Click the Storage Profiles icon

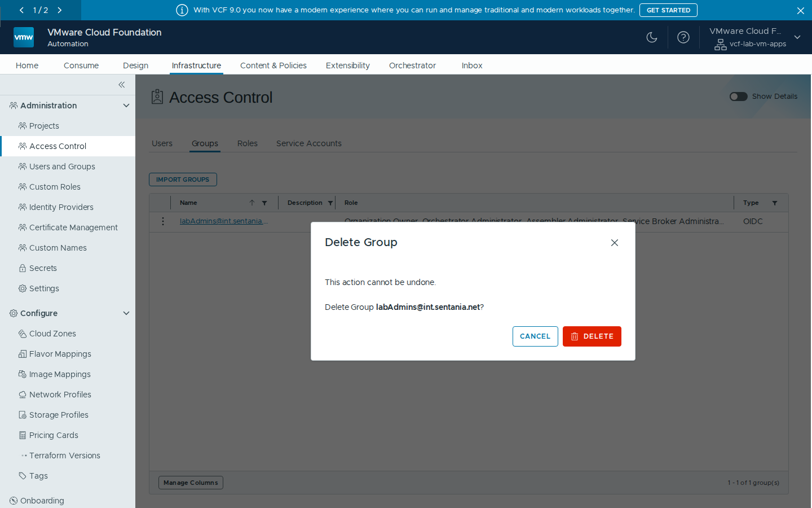point(23,415)
